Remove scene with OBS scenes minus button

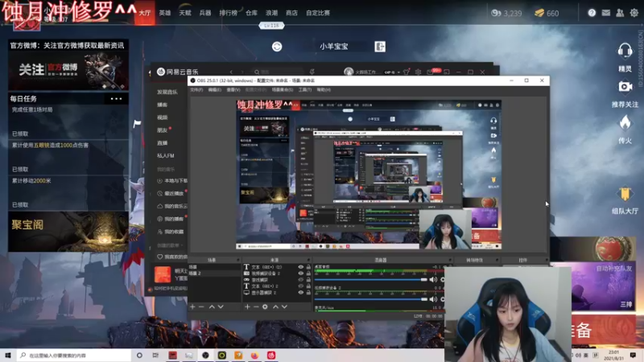201,306
